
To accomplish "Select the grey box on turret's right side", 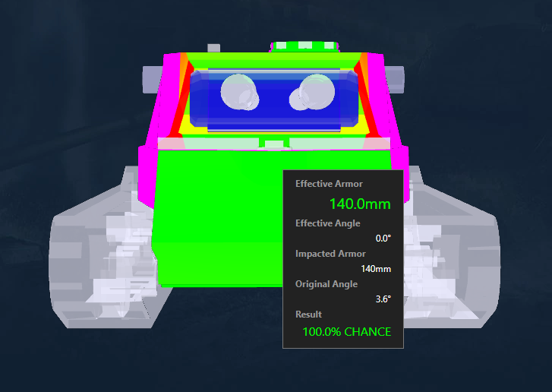I will pyautogui.click(x=395, y=80).
